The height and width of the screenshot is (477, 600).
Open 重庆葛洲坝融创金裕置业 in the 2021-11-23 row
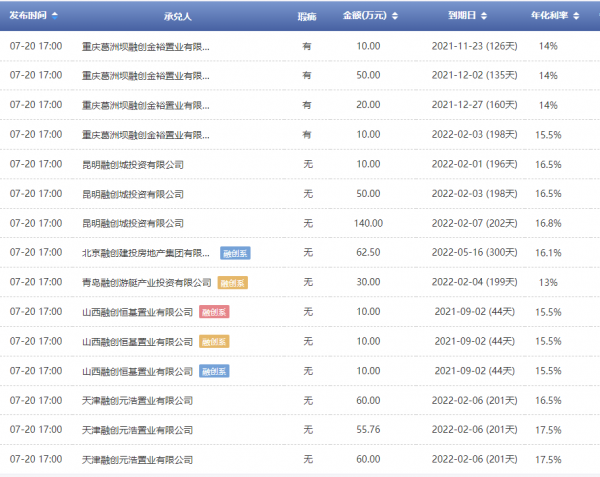(x=146, y=47)
